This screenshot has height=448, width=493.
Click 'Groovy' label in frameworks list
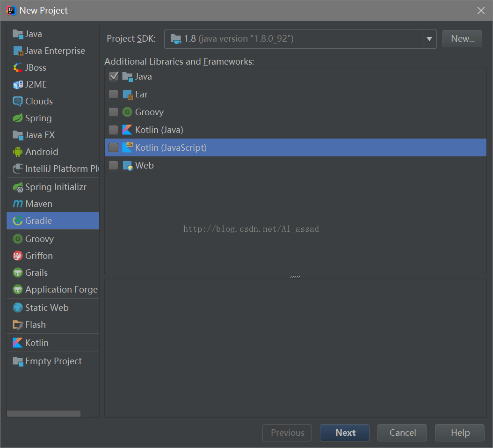pos(149,112)
